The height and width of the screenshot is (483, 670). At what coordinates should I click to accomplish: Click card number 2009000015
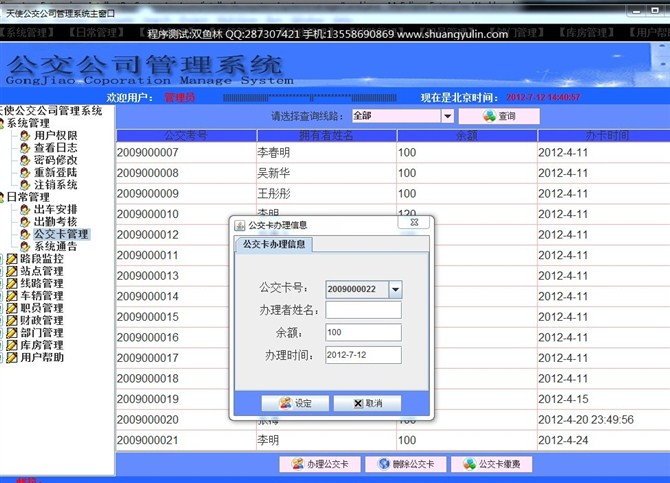point(148,317)
